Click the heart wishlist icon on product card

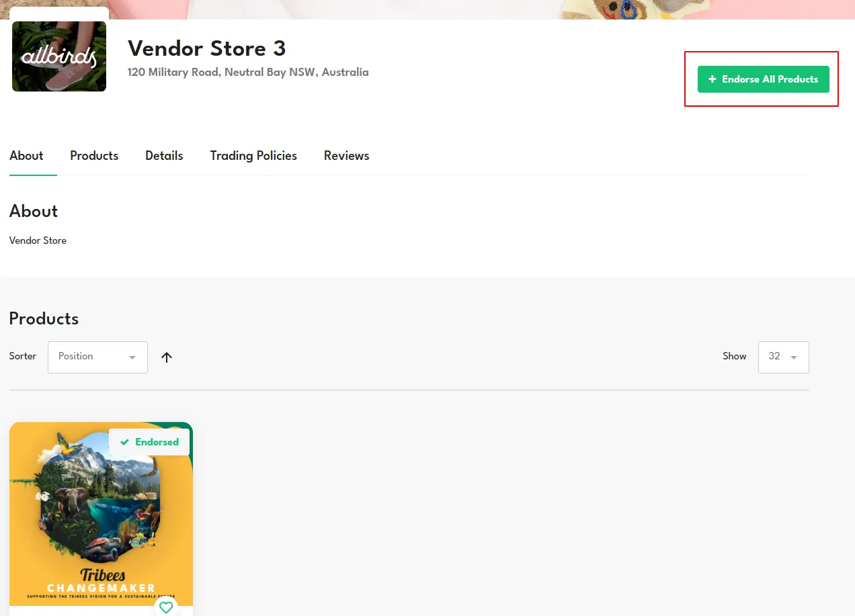click(x=166, y=607)
